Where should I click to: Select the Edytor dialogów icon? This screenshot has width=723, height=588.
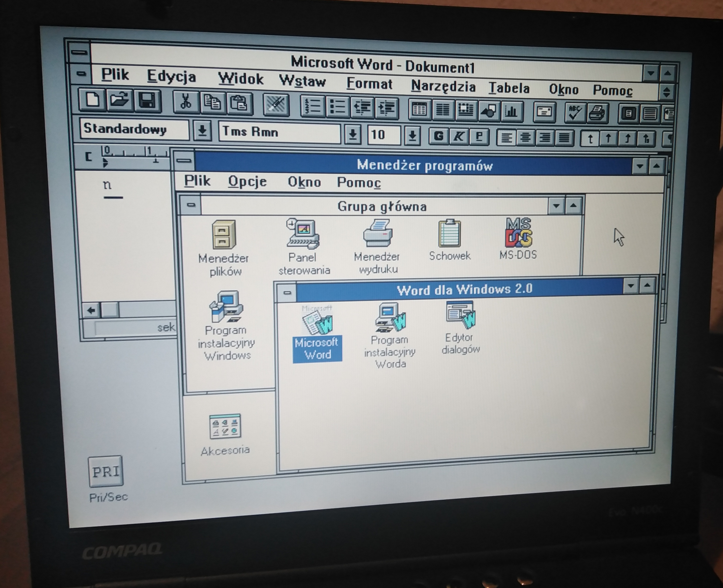[x=461, y=328]
